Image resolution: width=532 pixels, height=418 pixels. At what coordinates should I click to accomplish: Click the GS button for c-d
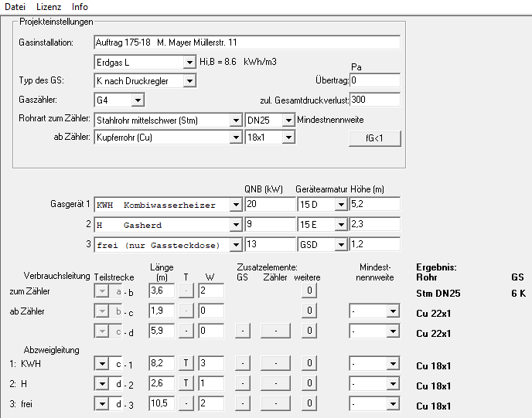(x=243, y=331)
